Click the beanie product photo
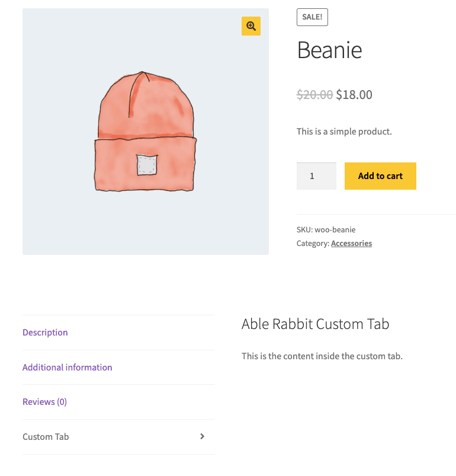 145,130
